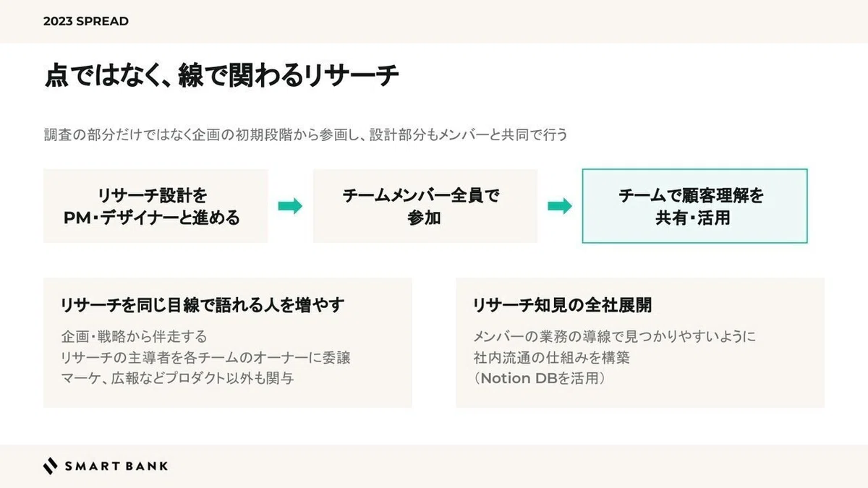Click the slide title 点ではなく、線で関わるリサーチ
This screenshot has height=488, width=868.
coord(221,77)
